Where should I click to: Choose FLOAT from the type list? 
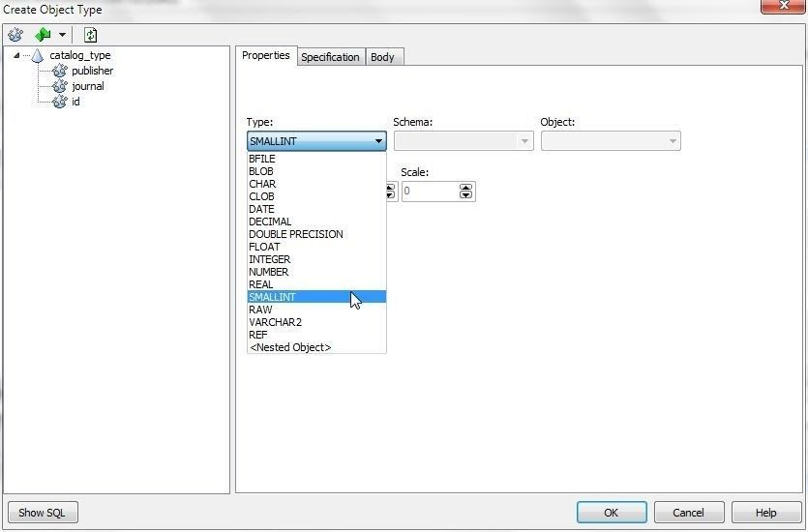[x=316, y=247]
